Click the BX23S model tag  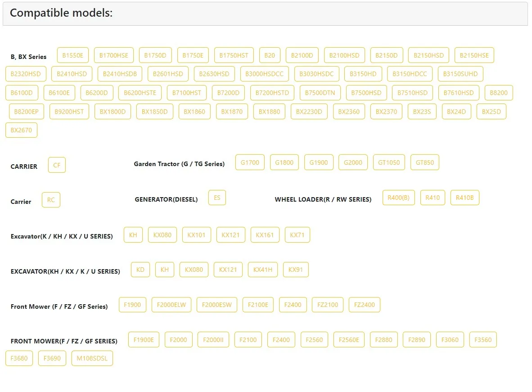(x=422, y=112)
